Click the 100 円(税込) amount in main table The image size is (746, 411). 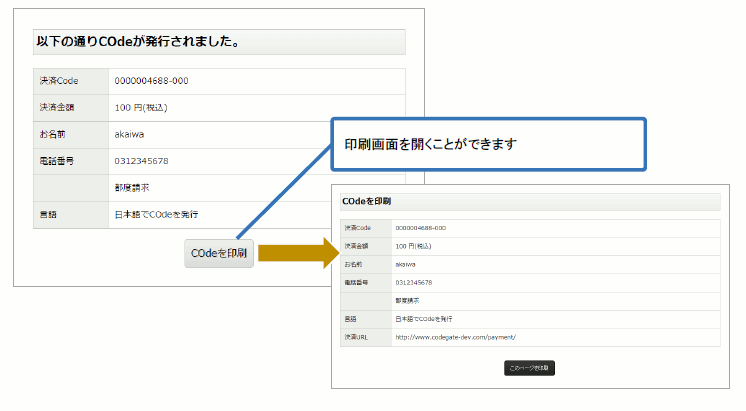pos(140,107)
